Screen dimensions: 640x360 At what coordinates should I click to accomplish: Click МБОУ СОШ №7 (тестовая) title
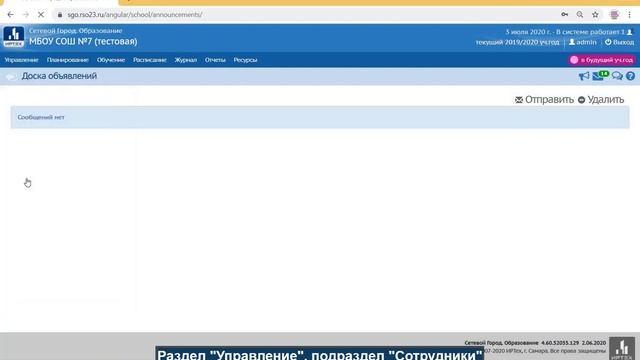(x=83, y=41)
